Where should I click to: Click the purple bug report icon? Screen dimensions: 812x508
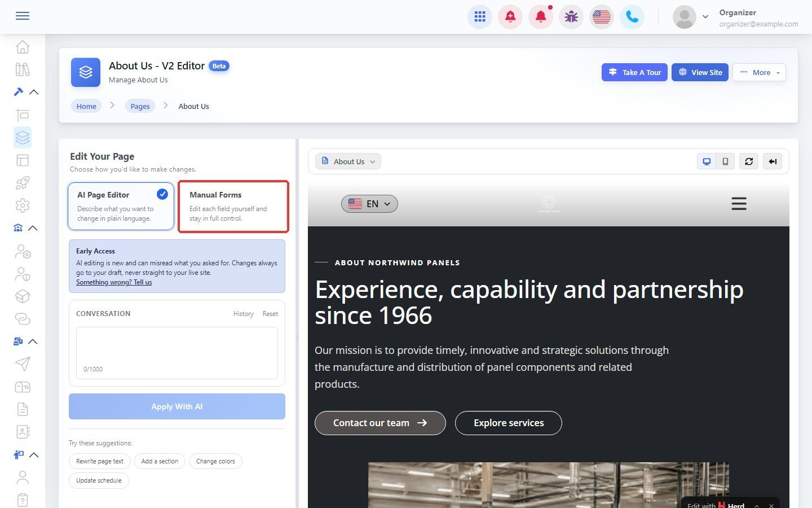tap(571, 17)
